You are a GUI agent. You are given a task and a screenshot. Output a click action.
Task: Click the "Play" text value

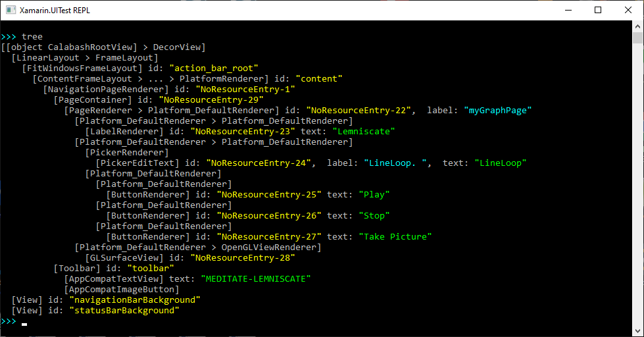[374, 195]
